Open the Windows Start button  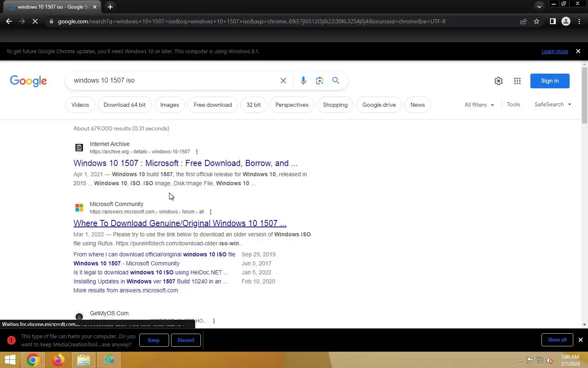point(10,360)
